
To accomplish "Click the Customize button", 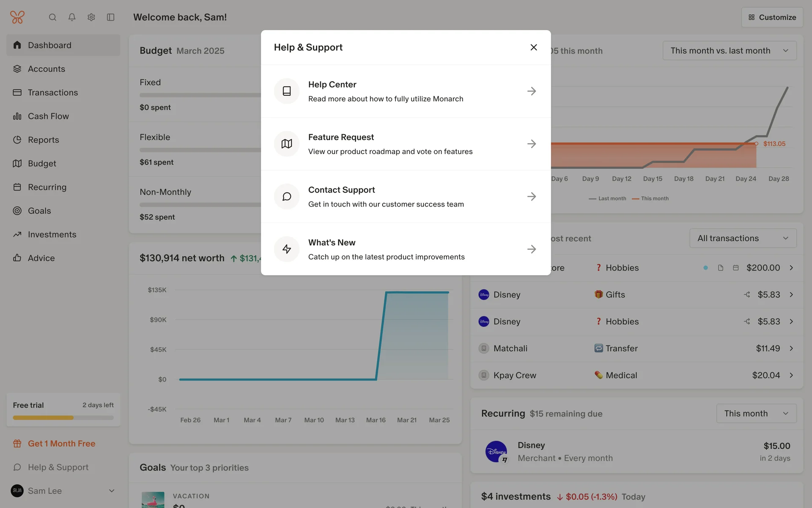I will click(772, 17).
